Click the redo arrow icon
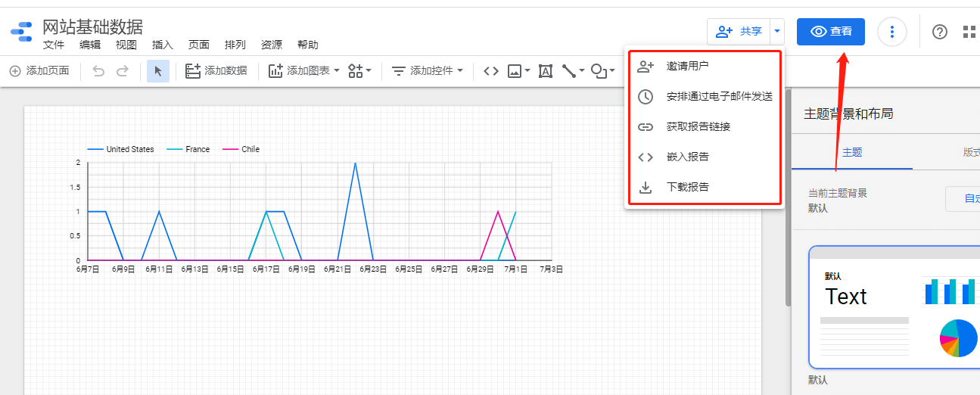Viewport: 980px width, 395px height. pos(123,71)
